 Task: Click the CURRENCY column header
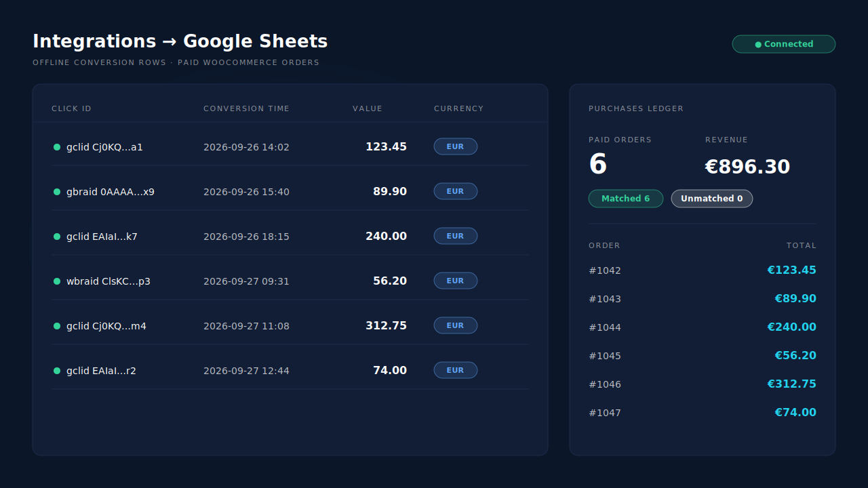pos(459,108)
